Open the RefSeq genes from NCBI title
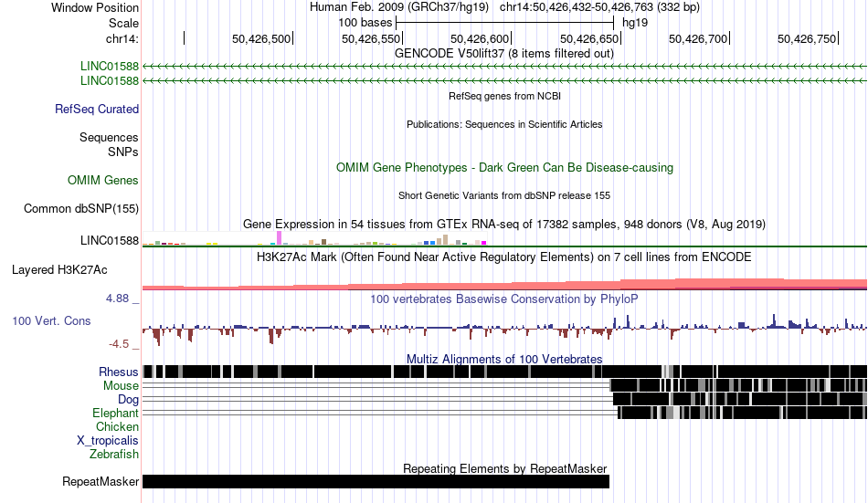The image size is (868, 503). click(x=504, y=96)
